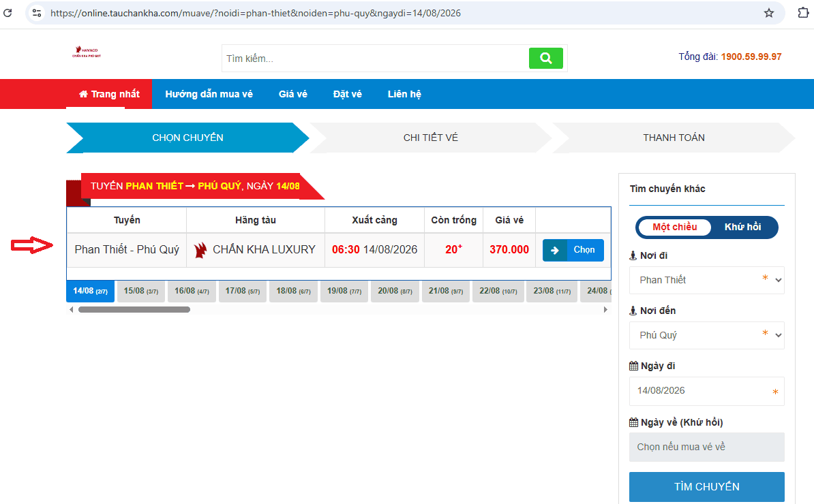The width and height of the screenshot is (814, 504).
Task: Click the port icon beside Nơi đi
Action: (633, 255)
